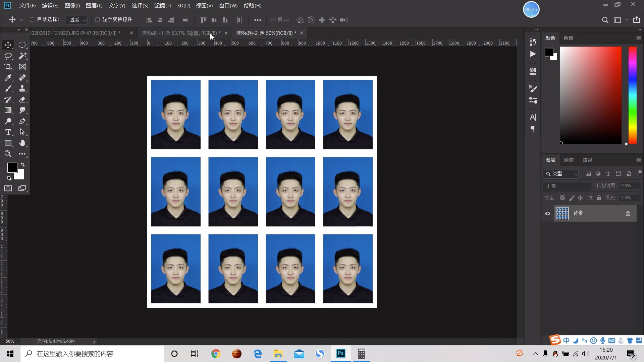Viewport: 644px width, 362px height.
Task: Swap foreground and background colors
Action: (x=23, y=165)
